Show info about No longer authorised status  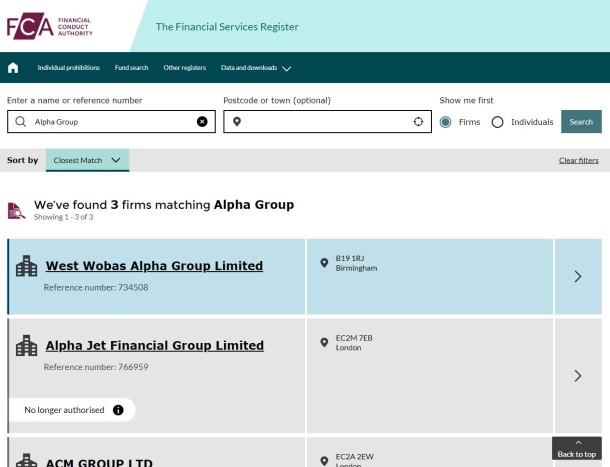point(118,410)
